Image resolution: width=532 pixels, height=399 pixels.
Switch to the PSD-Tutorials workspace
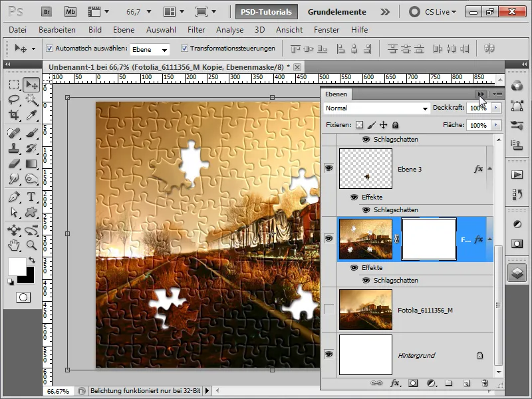click(267, 12)
